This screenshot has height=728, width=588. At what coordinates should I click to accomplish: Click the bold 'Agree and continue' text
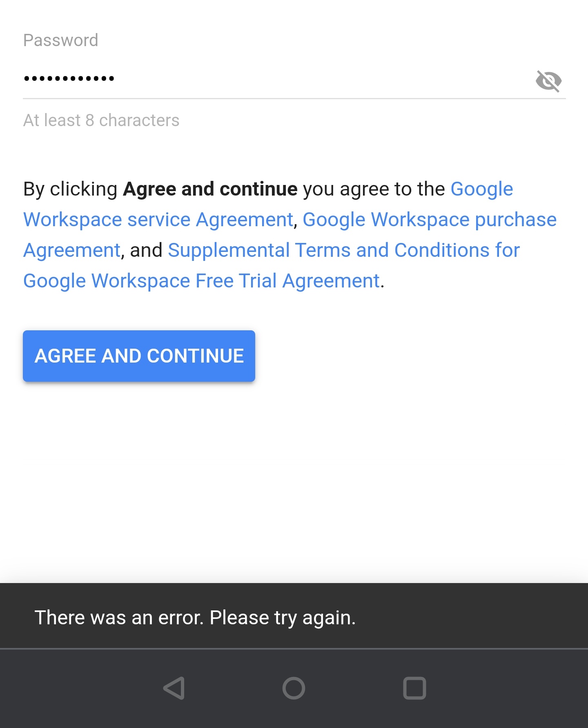(x=210, y=189)
